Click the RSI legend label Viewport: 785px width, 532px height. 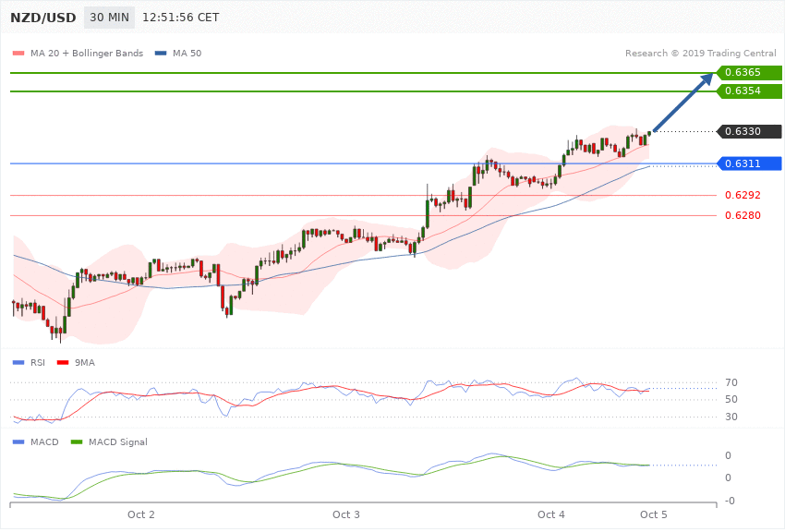[x=38, y=363]
